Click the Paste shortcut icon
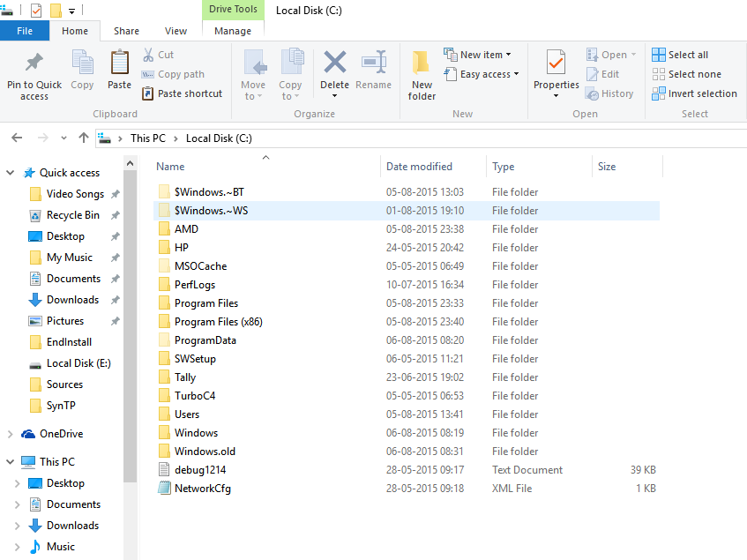 (147, 93)
